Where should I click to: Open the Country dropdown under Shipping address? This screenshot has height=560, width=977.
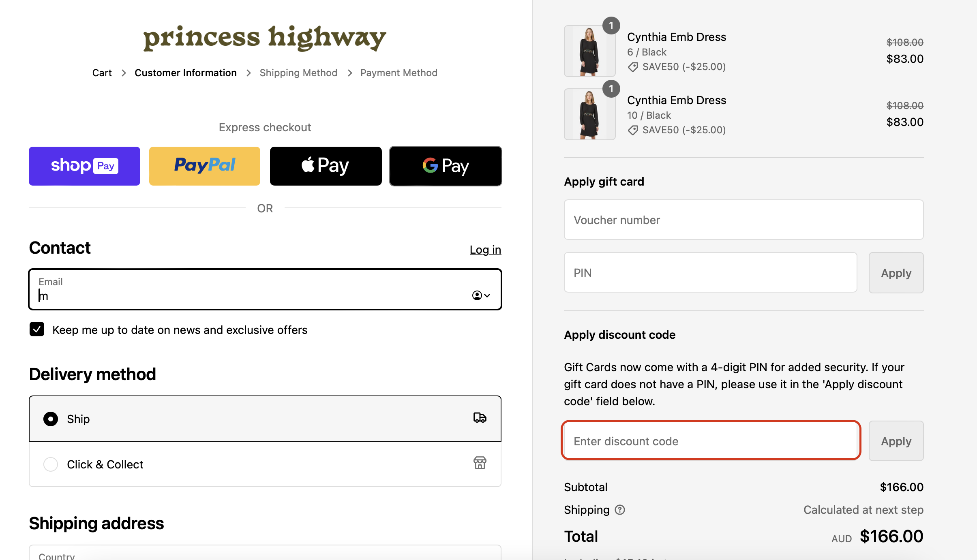(x=264, y=555)
